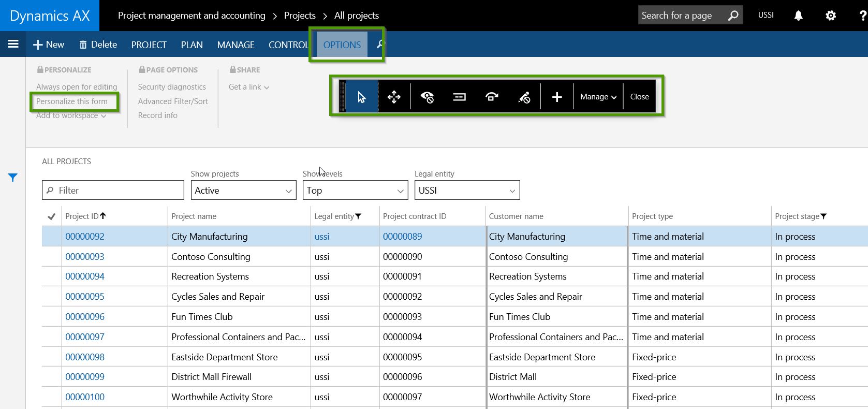
Task: Close the personalization toolbar
Action: pos(639,97)
